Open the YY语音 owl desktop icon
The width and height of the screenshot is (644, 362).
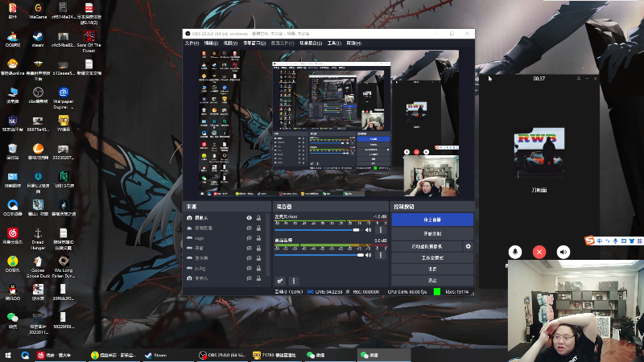(x=64, y=123)
